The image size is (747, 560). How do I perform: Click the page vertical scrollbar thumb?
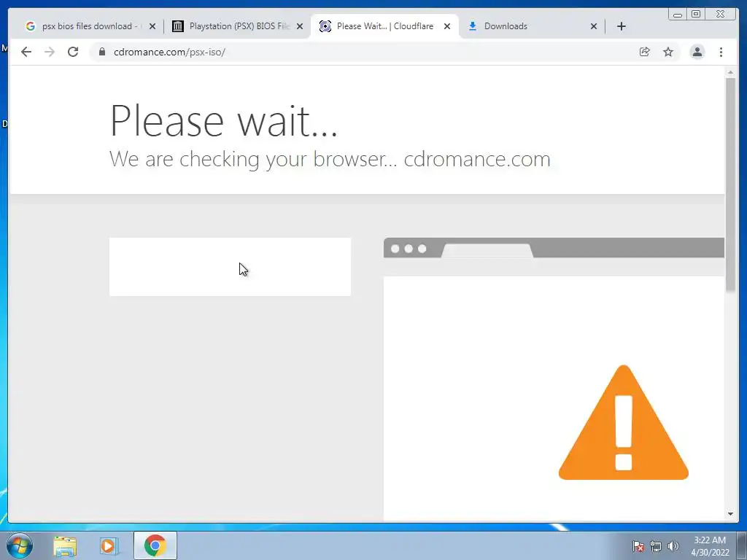coord(730,184)
